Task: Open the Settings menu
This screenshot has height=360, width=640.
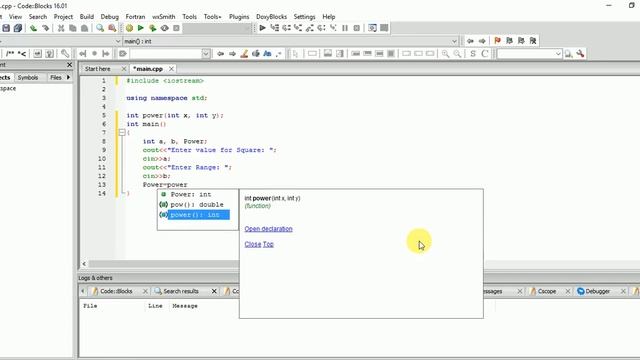Action: point(304,17)
